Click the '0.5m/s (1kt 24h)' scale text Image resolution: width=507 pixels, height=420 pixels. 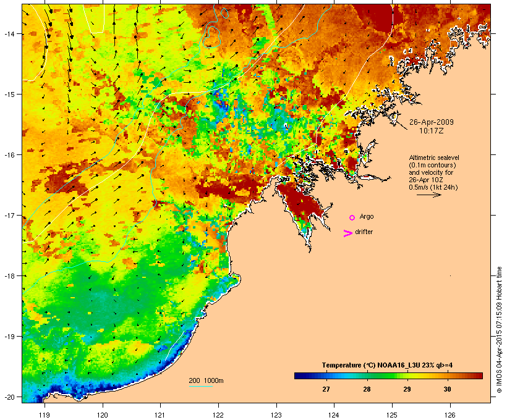pyautogui.click(x=433, y=187)
